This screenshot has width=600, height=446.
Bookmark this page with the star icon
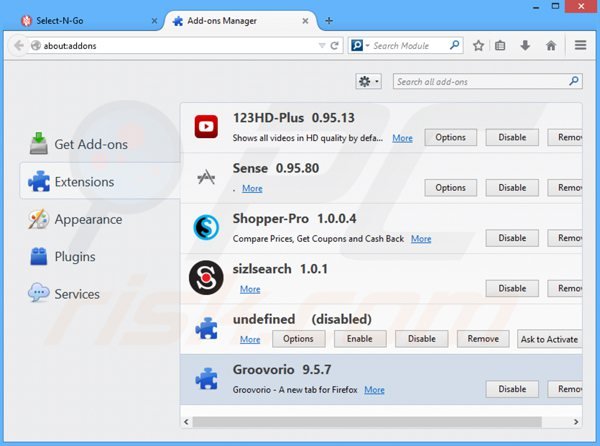478,46
